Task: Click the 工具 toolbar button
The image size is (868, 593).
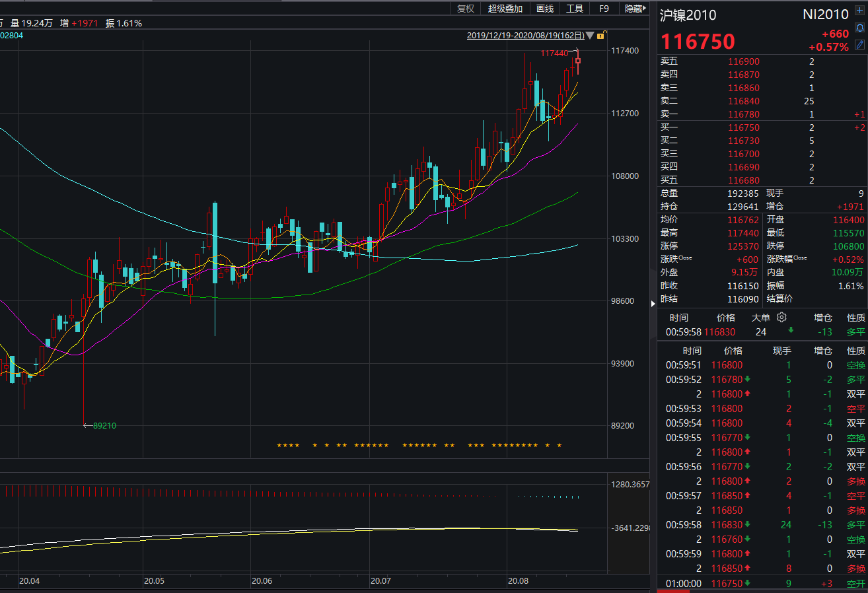Action: [575, 9]
